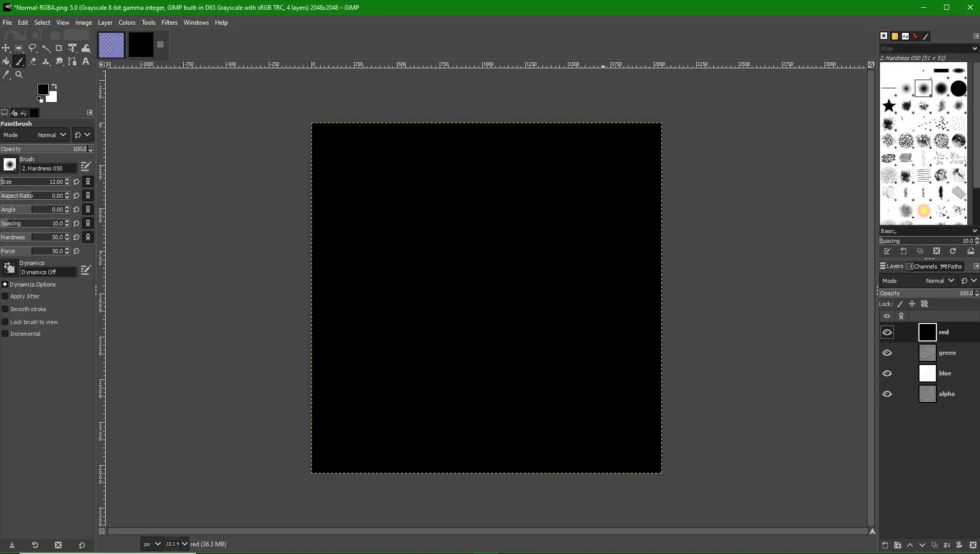Screen dimensions: 980x554
Task: Delete the selected layer
Action: (973, 545)
